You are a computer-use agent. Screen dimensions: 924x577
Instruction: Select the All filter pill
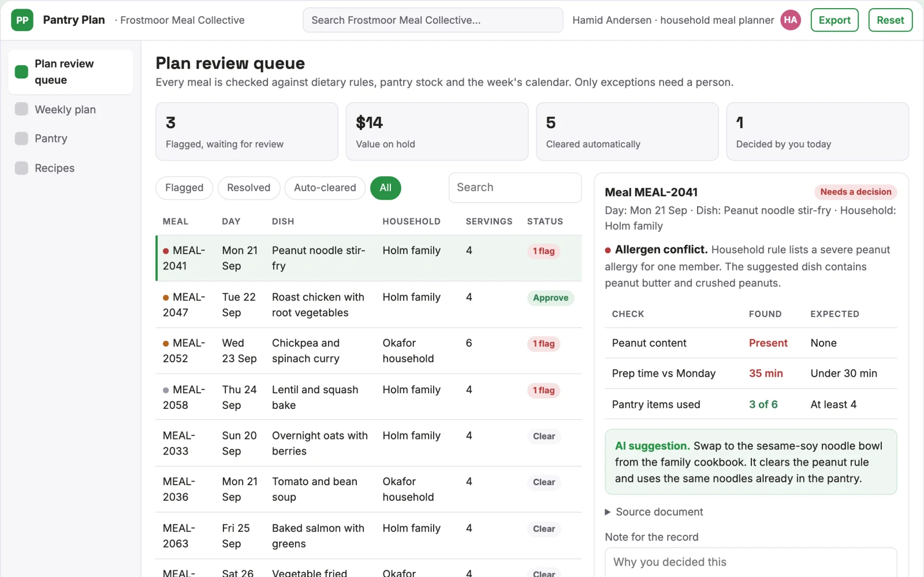click(386, 188)
